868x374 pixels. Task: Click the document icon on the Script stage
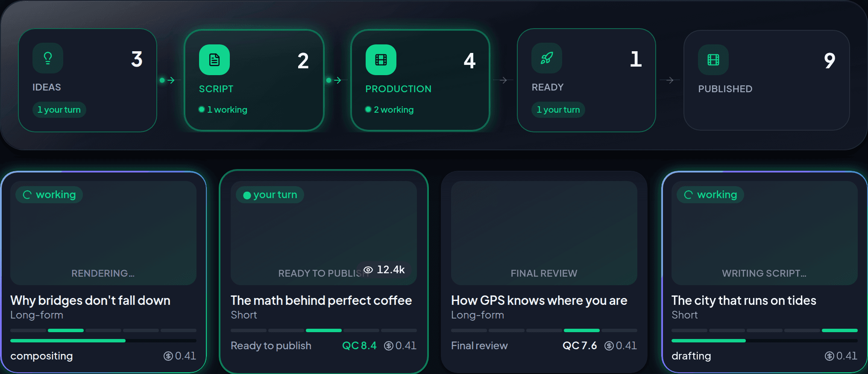click(x=214, y=60)
